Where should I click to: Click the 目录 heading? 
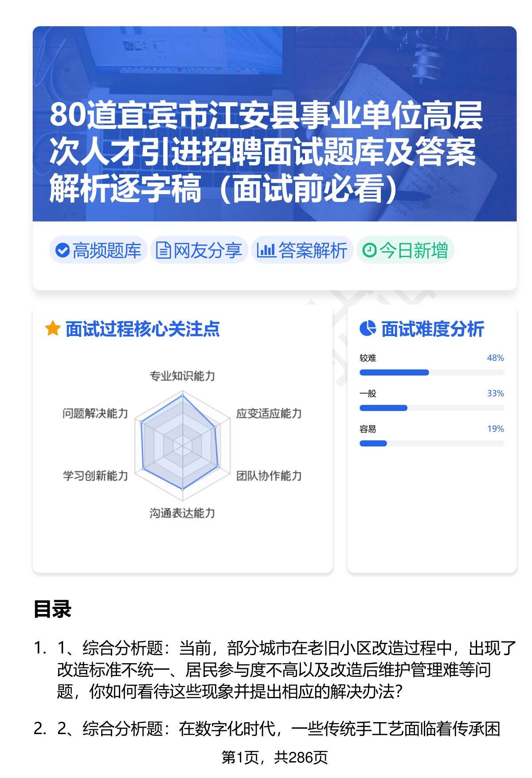52,610
